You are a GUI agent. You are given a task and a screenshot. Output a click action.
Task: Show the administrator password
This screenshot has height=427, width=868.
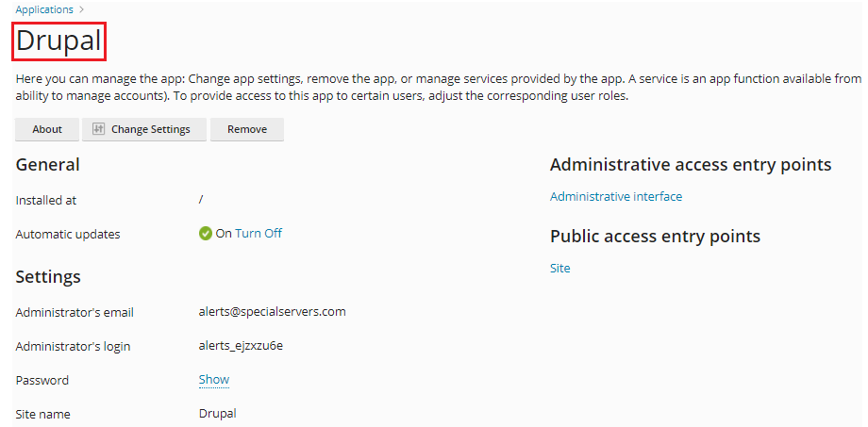213,380
